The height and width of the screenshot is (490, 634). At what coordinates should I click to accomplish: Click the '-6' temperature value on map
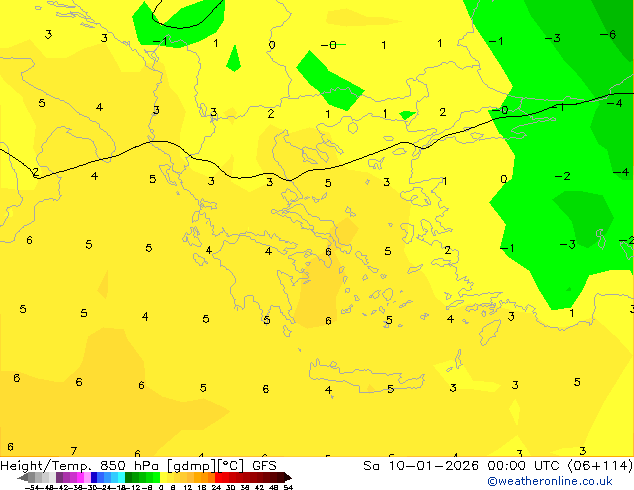coord(608,34)
